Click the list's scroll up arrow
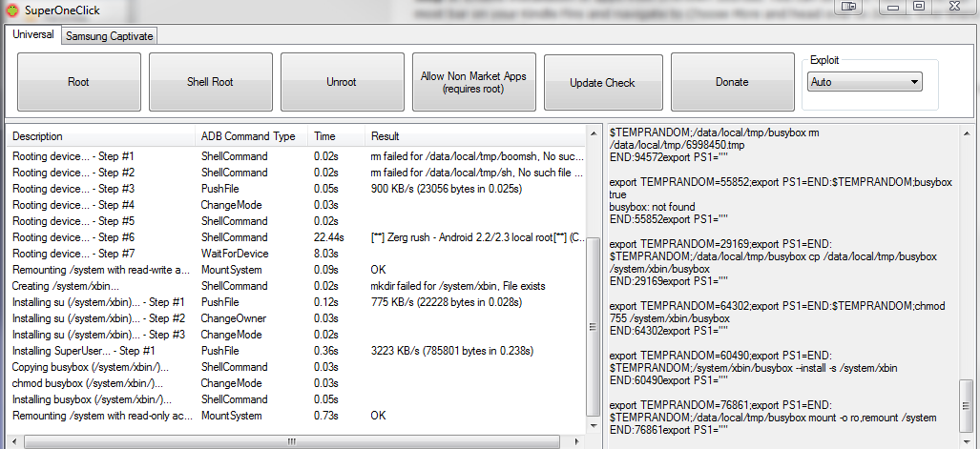This screenshot has width=980, height=449. (x=594, y=133)
